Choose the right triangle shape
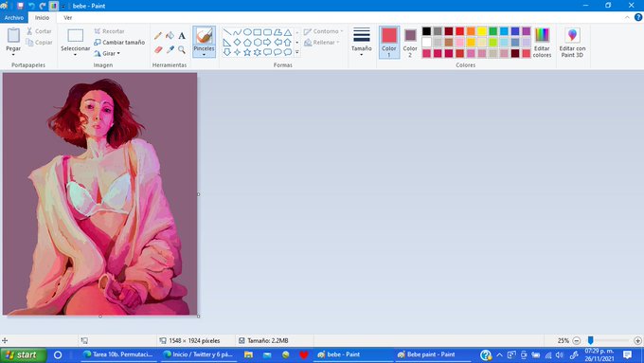 coord(227,43)
